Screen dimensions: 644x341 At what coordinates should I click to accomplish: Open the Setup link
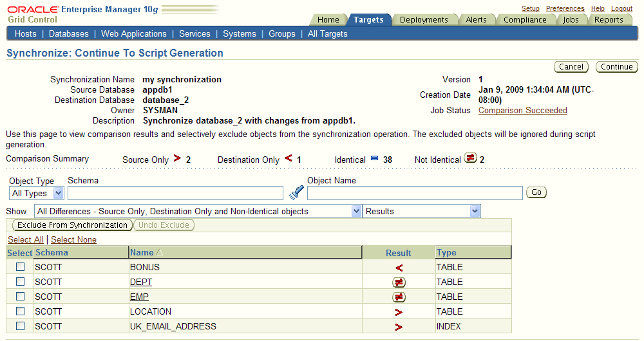tap(530, 8)
